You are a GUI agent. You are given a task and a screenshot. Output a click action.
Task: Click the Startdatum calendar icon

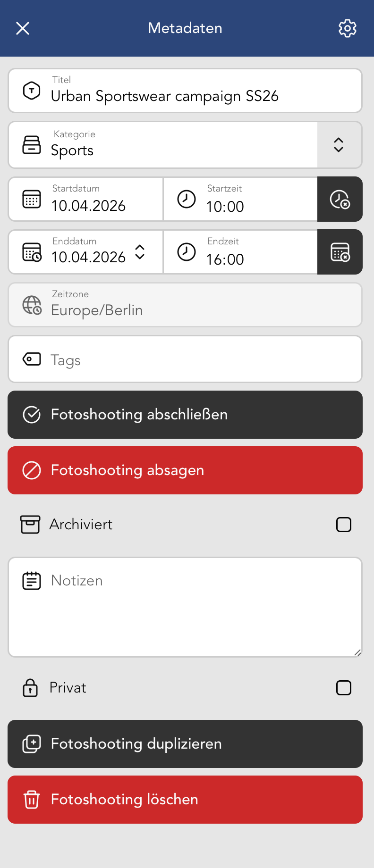32,199
